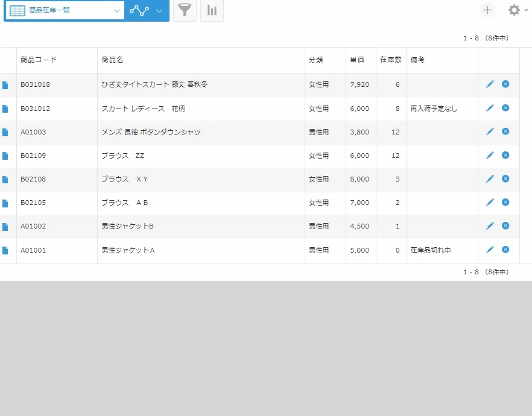
Task: Click the unit price 4,500
Action: 359,226
